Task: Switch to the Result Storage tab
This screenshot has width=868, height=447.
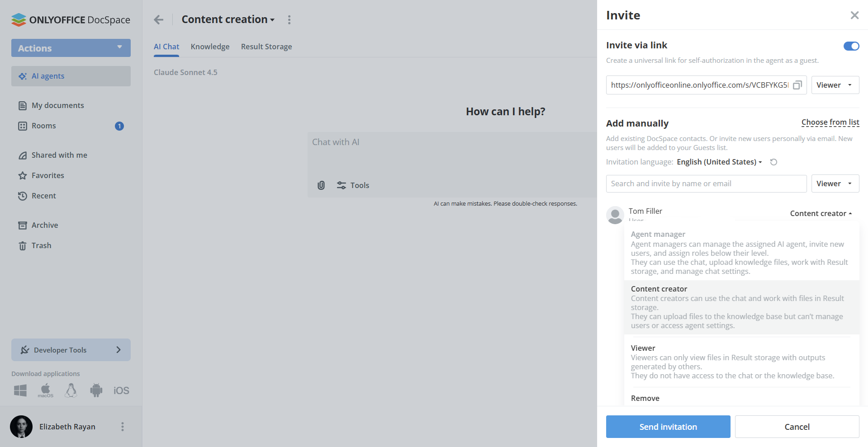Action: point(266,47)
